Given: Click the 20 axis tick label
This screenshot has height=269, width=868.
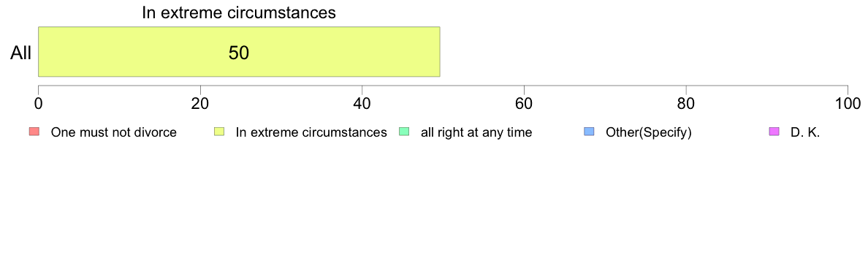Looking at the screenshot, I should pos(200,103).
